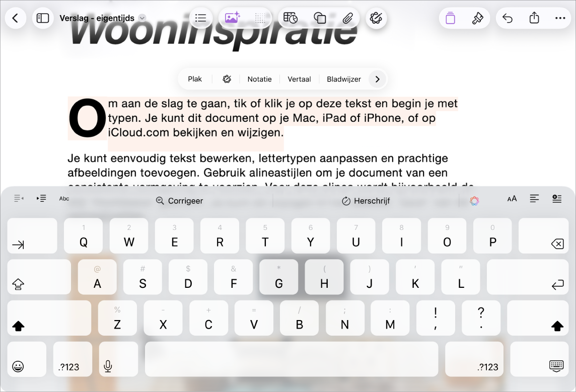The image size is (576, 392).
Task: Tap the H key
Action: point(324,277)
